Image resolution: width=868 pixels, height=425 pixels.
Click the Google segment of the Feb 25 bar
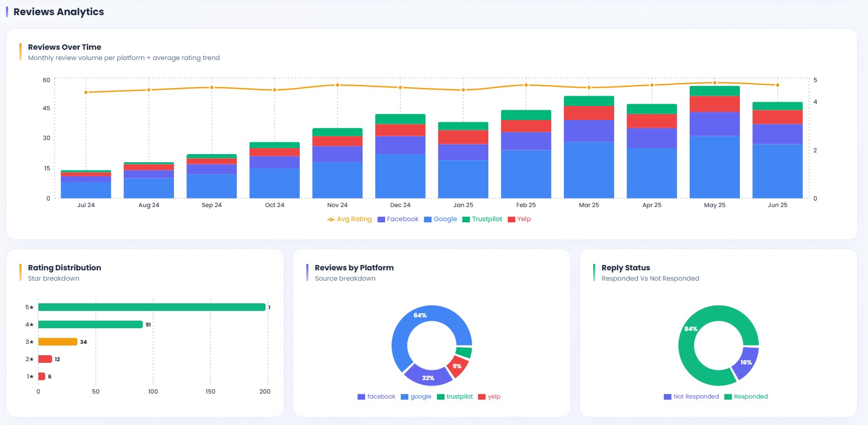[x=526, y=174]
